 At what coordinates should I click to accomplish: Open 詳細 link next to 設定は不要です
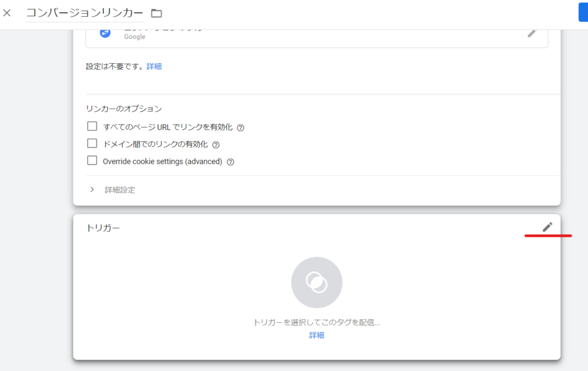point(154,67)
